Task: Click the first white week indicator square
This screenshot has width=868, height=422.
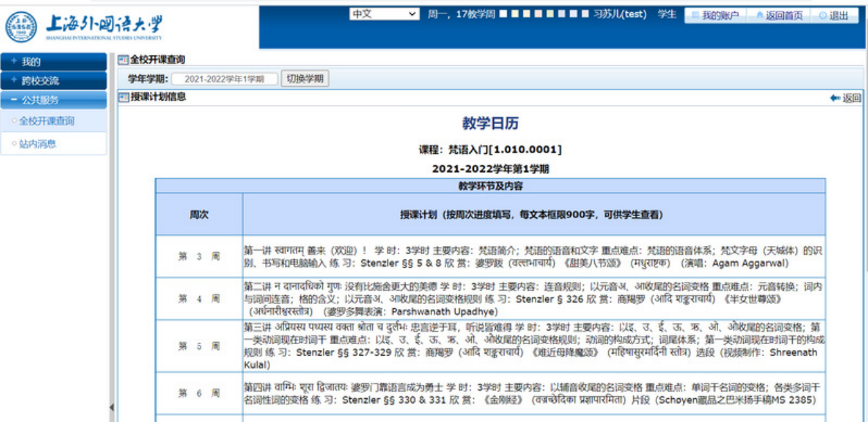Action: (503, 14)
